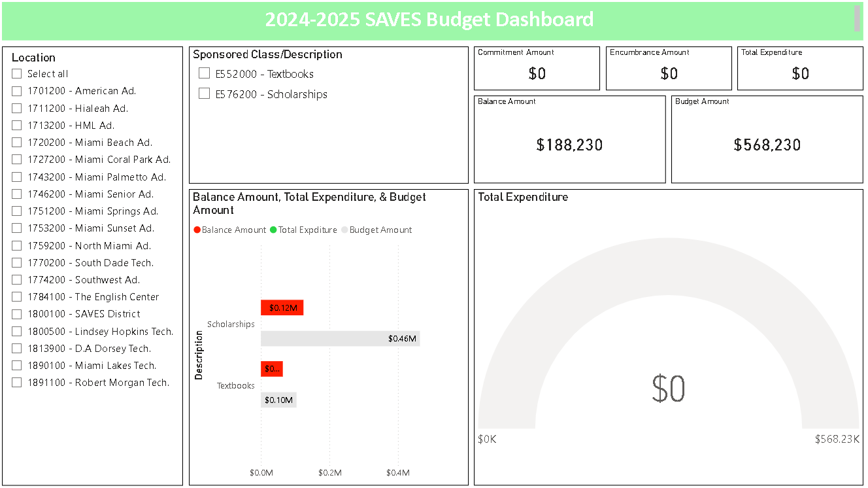
Task: Click the gauge maximum $568.23K label
Action: [x=837, y=439]
